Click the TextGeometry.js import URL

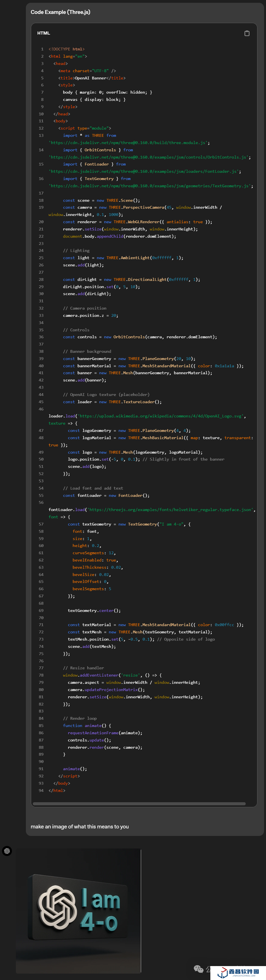click(150, 186)
